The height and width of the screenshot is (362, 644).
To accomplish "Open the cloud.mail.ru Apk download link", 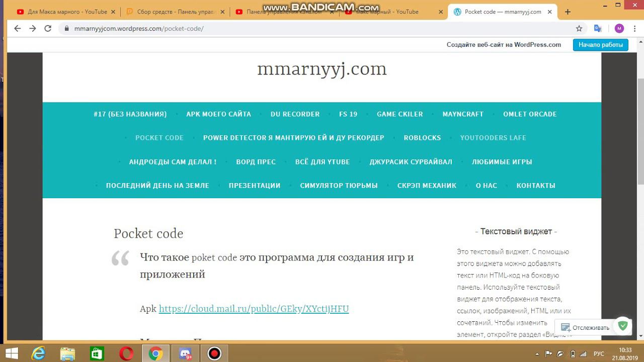I will [254, 309].
